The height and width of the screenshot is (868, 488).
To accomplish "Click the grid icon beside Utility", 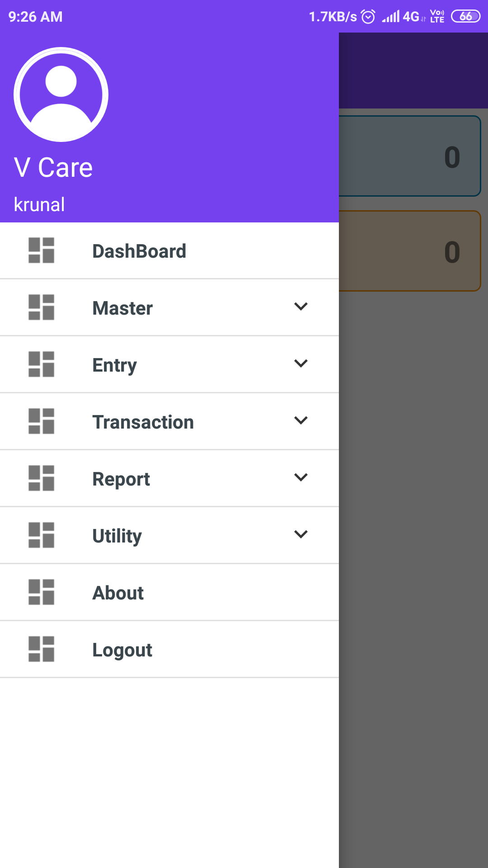I will pyautogui.click(x=41, y=535).
